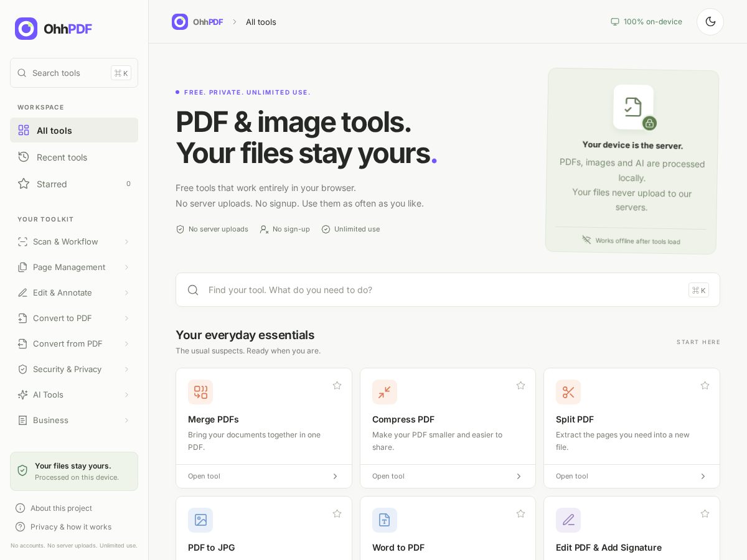Expand the Convert to PDF category
Screen dimensions: 747x560
(74, 318)
